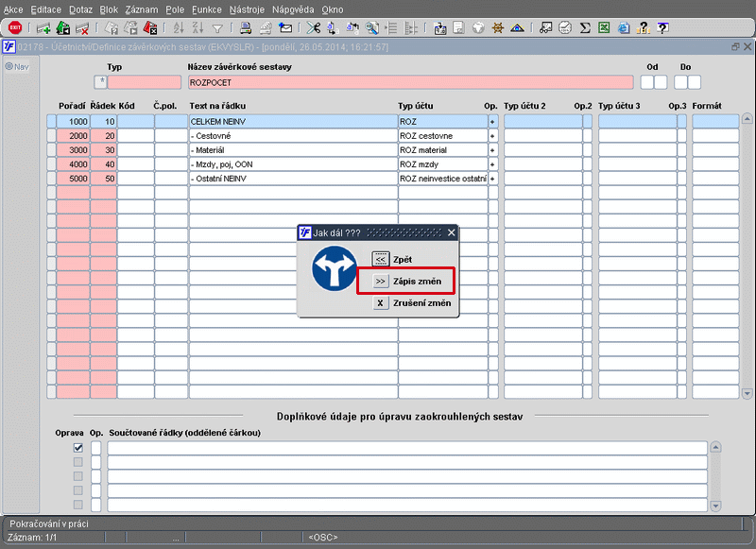Click the Sigma summation icon
Viewport: 756px width, 549px height.
click(x=585, y=28)
